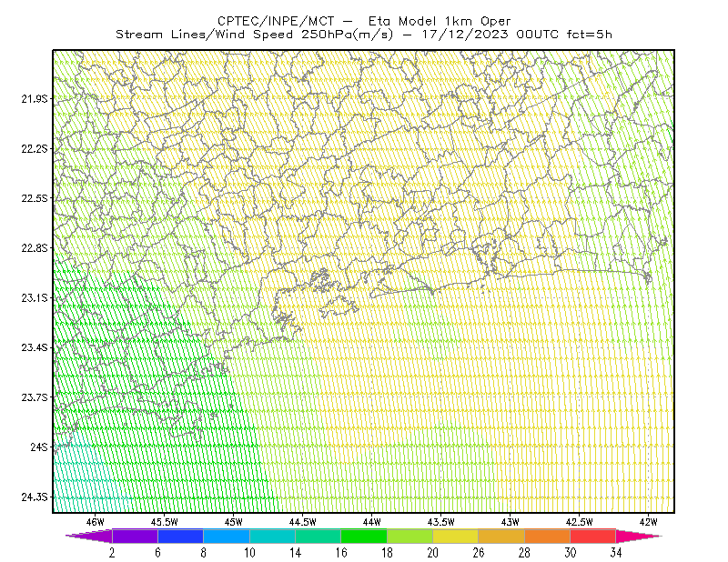The width and height of the screenshot is (728, 562).
Task: Click the 44W longitude axis label
Action: (x=372, y=522)
